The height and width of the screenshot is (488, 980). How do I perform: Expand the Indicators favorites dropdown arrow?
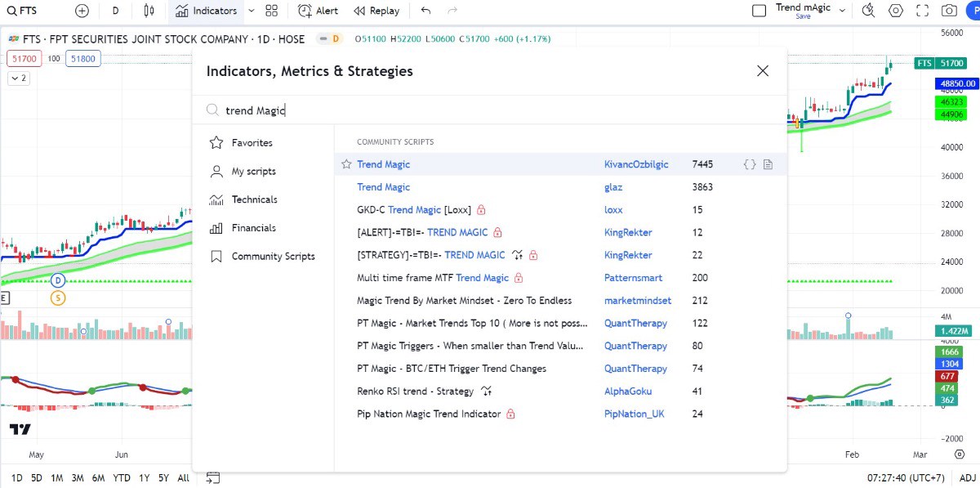251,11
